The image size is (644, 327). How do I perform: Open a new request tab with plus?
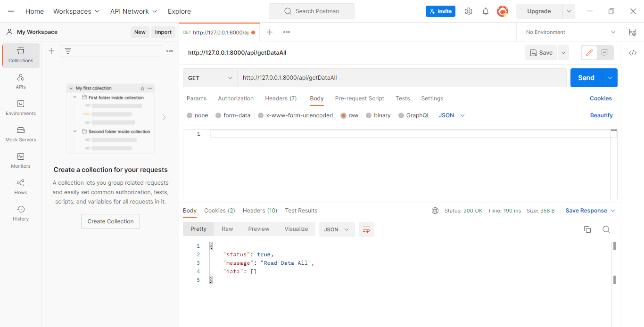click(270, 32)
